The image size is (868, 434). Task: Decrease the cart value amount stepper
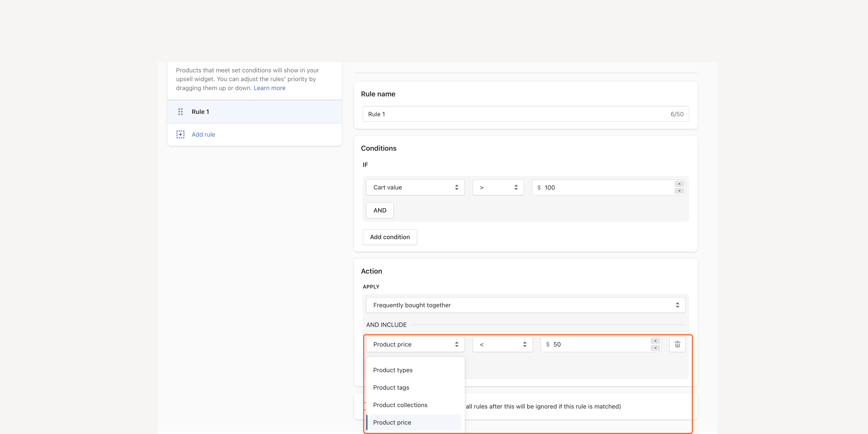(679, 191)
